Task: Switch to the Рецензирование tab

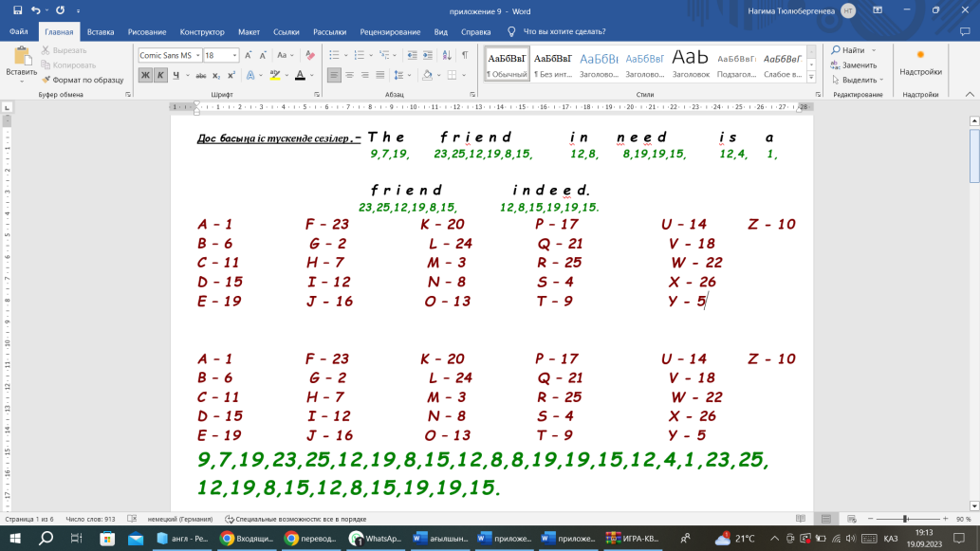Action: click(390, 31)
